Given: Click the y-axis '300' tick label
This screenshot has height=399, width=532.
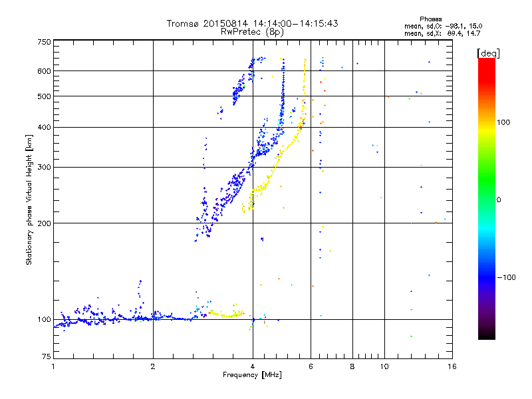Looking at the screenshot, I should pyautogui.click(x=45, y=167).
